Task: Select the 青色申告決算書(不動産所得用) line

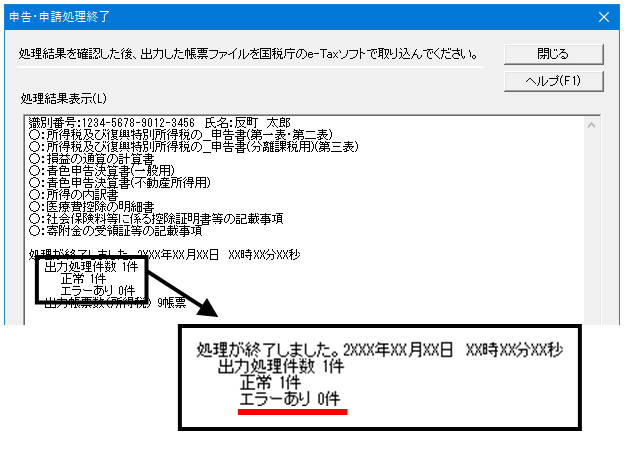Action: tap(119, 183)
